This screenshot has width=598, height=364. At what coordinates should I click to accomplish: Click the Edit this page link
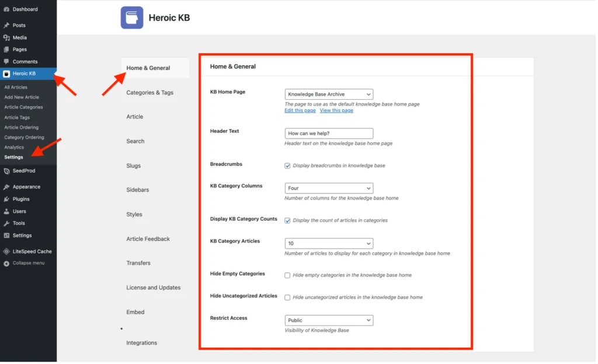pos(300,110)
